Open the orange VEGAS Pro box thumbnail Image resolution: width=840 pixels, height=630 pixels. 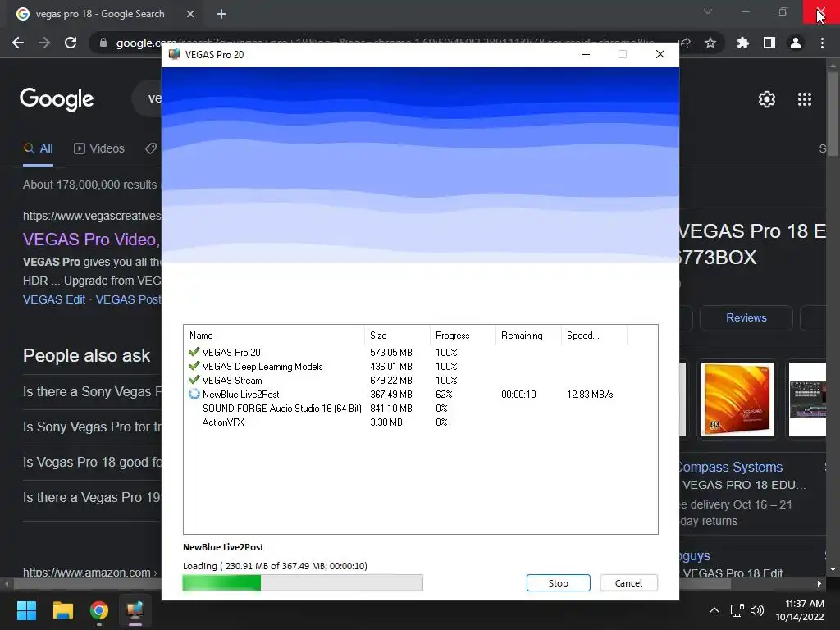737,399
